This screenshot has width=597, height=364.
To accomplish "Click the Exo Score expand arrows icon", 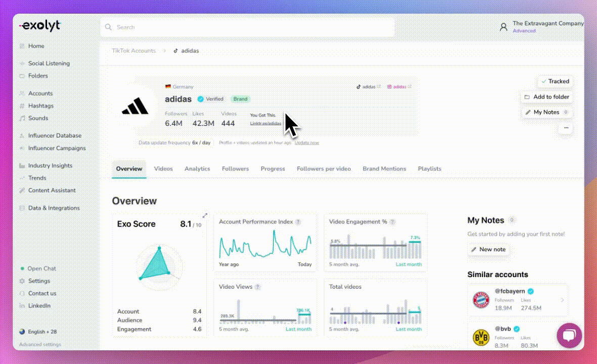I will coord(205,216).
